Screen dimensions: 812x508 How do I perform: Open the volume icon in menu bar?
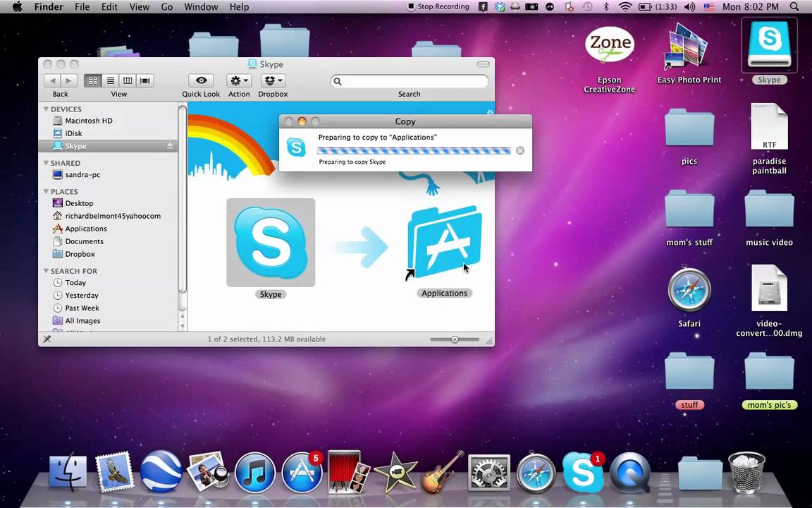tap(689, 7)
